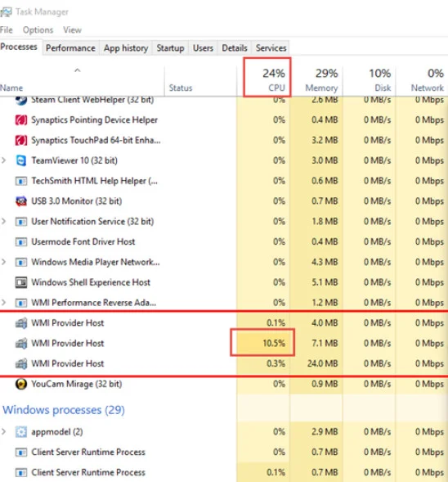Click the Steam Client WebHelper icon

21,100
